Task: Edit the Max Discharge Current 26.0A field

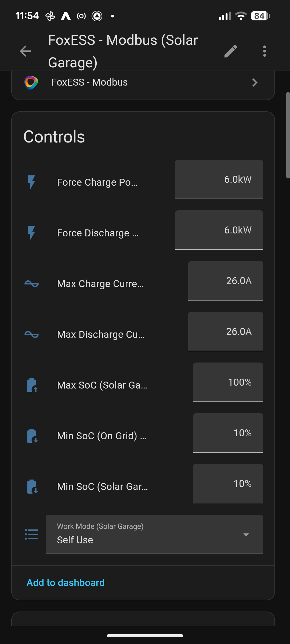Action: tap(226, 331)
